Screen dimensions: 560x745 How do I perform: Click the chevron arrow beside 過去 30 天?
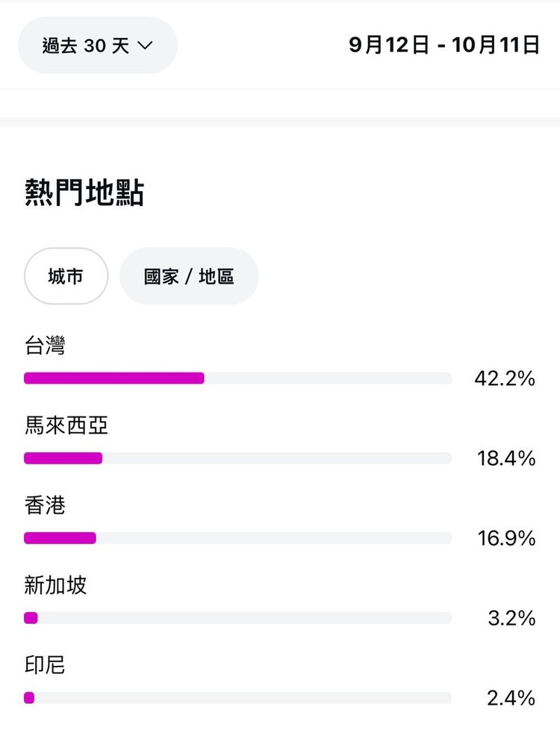tap(145, 46)
